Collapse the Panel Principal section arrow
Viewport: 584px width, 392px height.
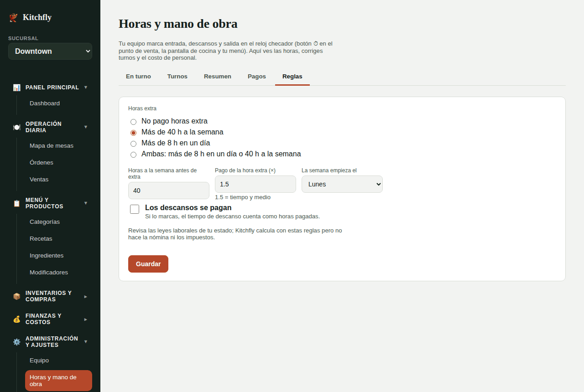point(86,87)
